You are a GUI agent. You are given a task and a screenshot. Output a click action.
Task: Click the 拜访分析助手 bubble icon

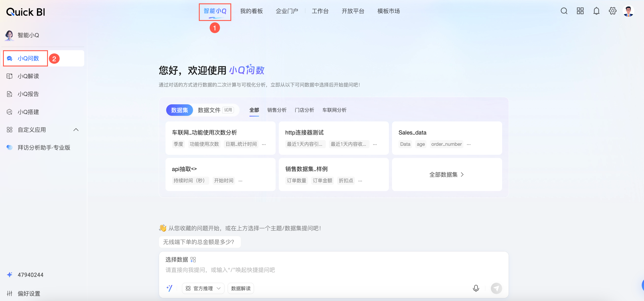click(x=9, y=147)
